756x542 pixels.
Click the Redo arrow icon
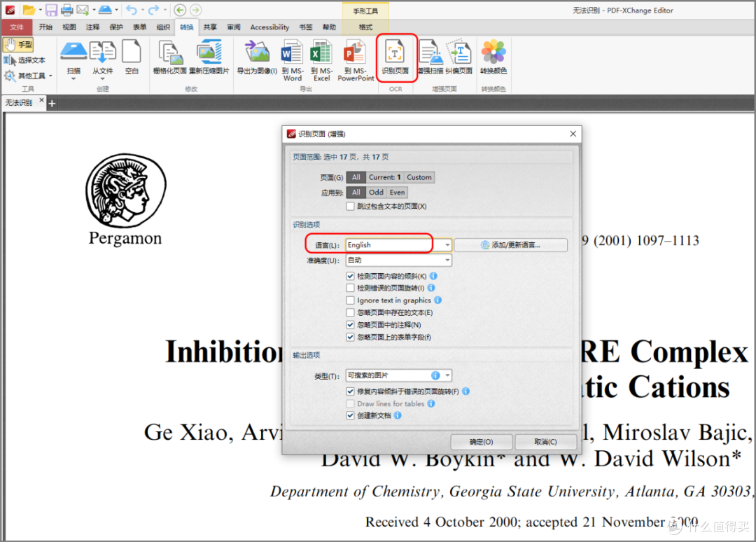coord(153,10)
